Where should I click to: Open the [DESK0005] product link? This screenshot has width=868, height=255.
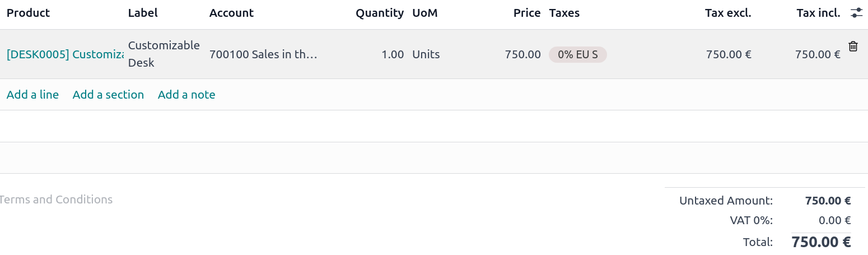[x=65, y=54]
